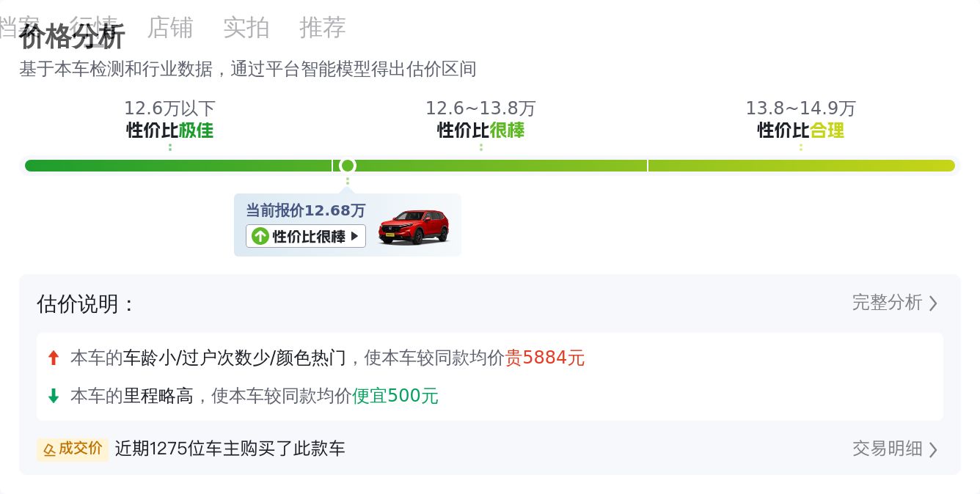The height and width of the screenshot is (494, 980).
Task: Open the 性价比很棒 value rating button
Action: click(305, 236)
